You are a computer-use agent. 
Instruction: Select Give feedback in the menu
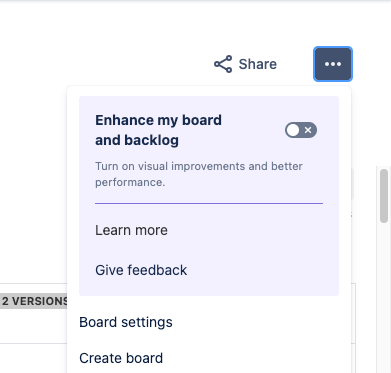click(x=141, y=270)
